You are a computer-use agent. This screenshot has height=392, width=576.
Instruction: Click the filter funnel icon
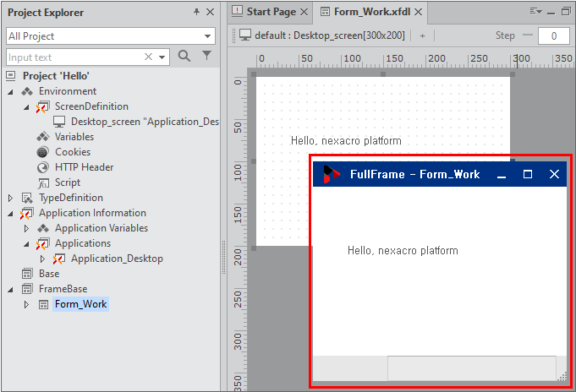click(206, 56)
